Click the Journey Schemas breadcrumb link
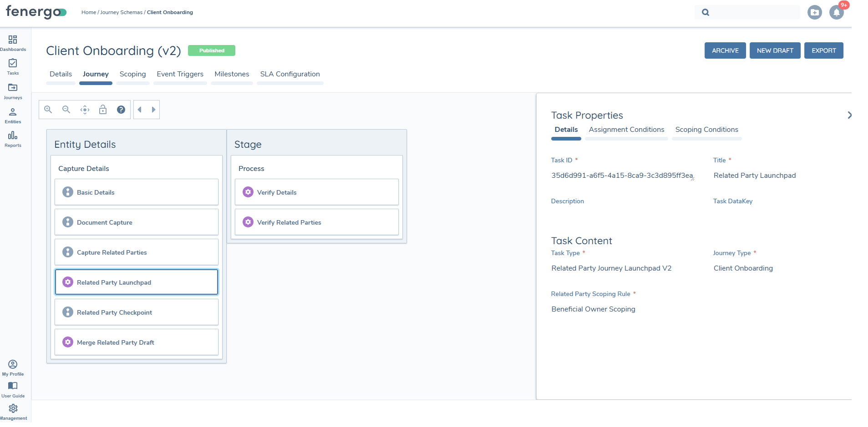Viewport: 868px width, 427px height. coord(122,12)
